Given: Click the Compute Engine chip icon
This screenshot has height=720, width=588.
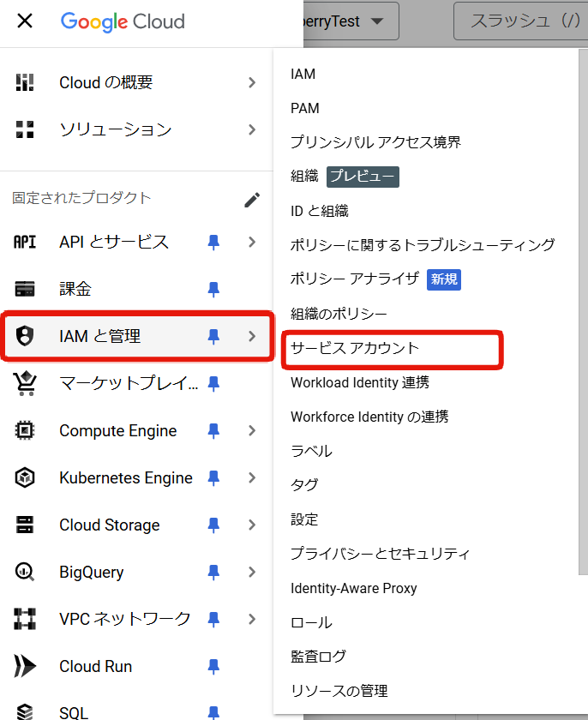Looking at the screenshot, I should click(x=25, y=430).
